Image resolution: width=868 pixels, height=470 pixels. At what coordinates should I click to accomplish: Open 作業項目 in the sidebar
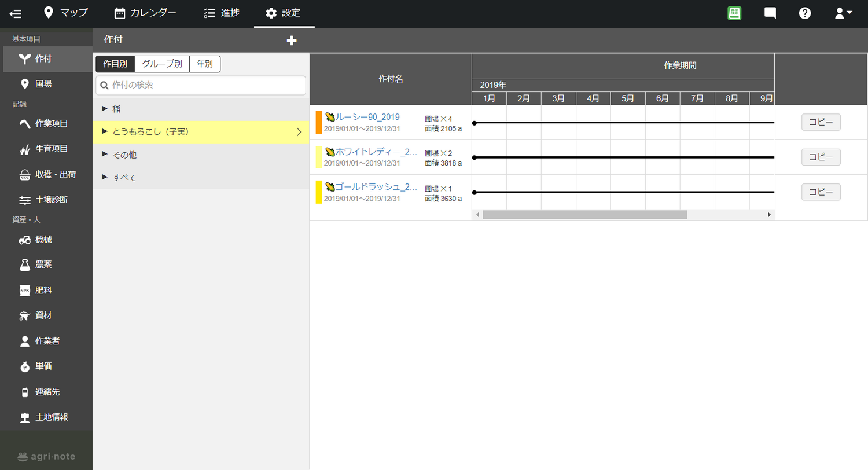(x=46, y=123)
